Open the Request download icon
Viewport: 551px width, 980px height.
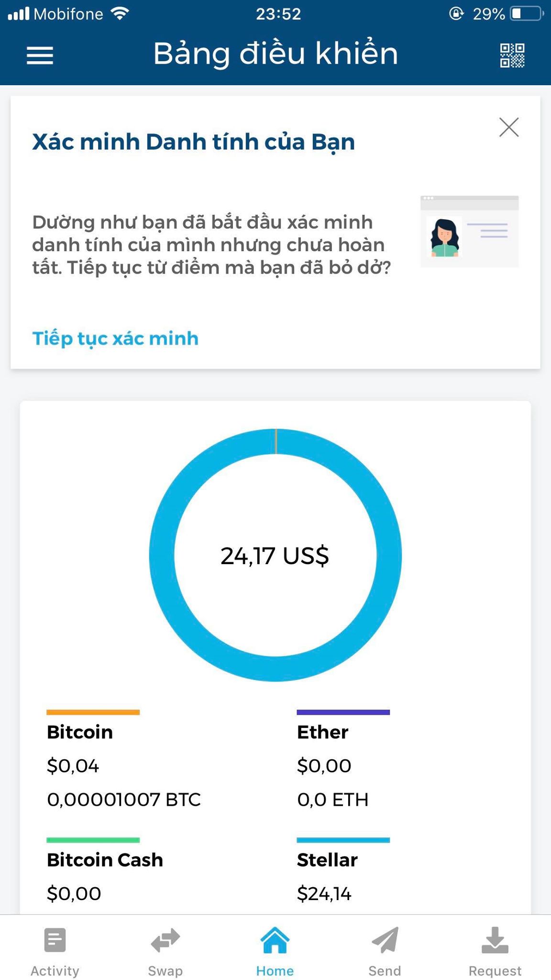tap(495, 940)
